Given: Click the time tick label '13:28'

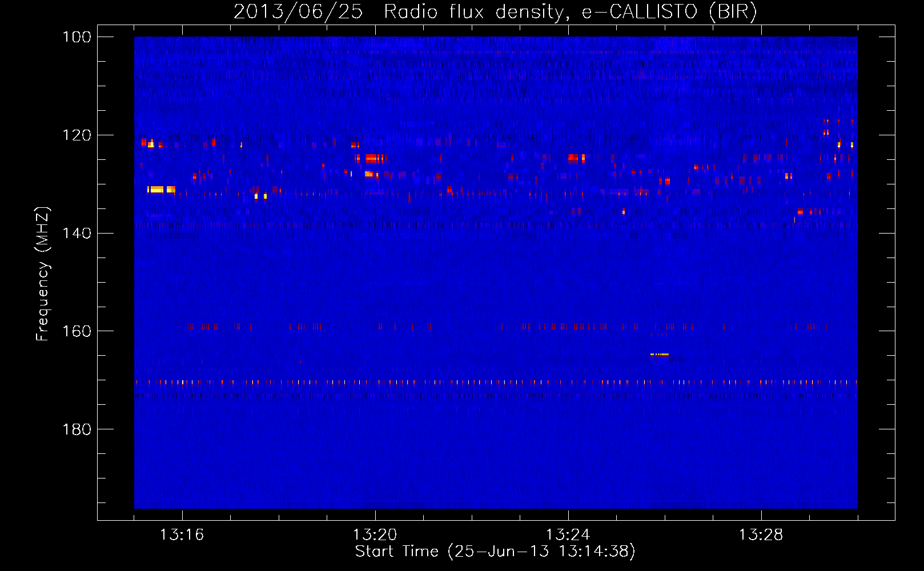Looking at the screenshot, I should click(761, 535).
